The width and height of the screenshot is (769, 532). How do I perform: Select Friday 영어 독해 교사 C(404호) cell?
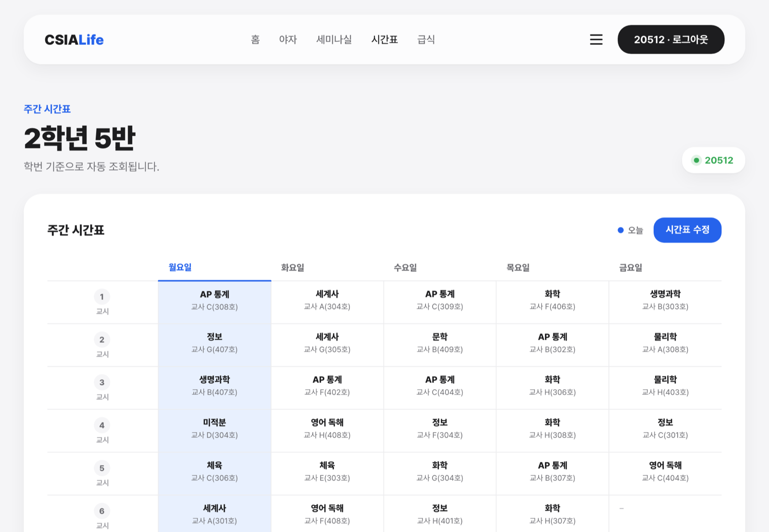point(665,473)
